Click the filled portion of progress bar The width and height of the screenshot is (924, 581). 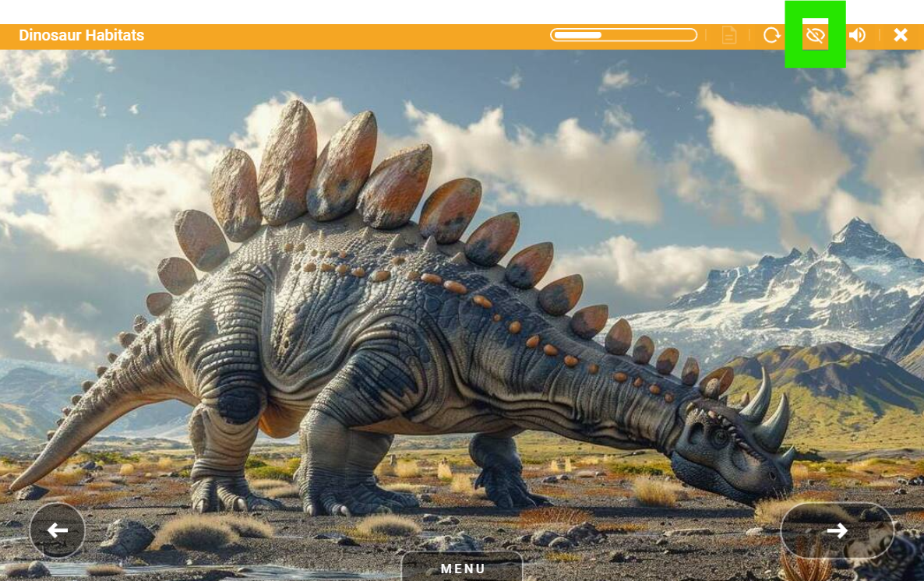(577, 35)
